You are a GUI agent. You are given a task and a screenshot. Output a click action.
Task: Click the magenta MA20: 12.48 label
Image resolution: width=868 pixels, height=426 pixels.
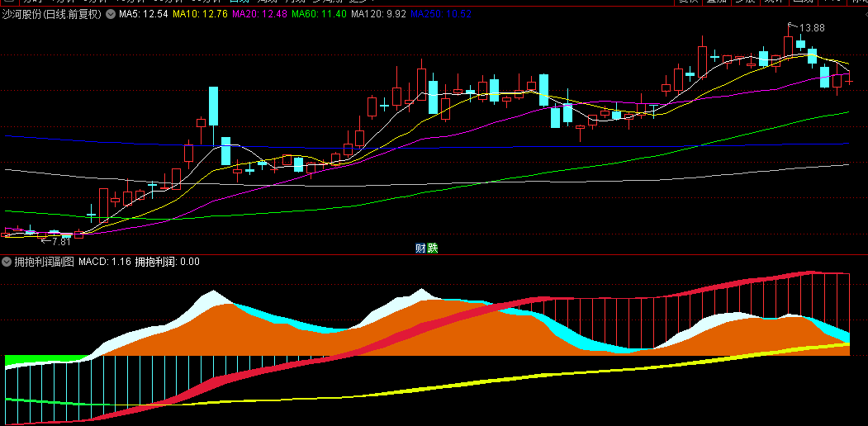click(x=259, y=14)
